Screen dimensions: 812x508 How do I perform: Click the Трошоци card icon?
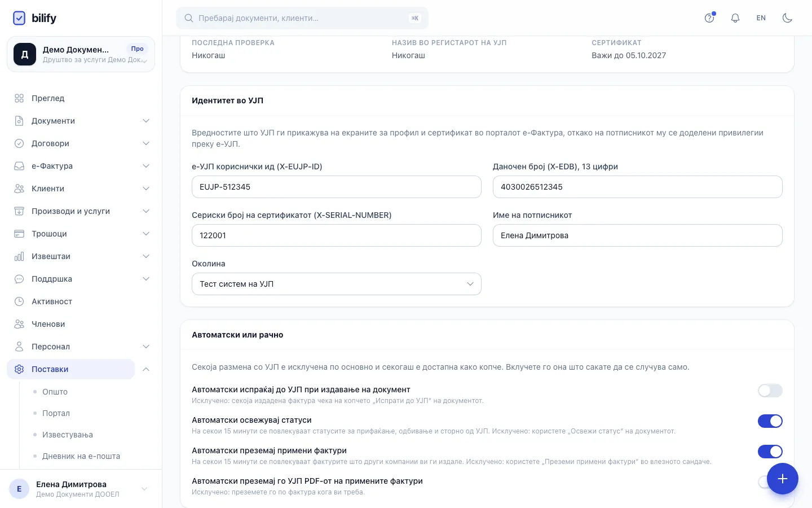coord(19,234)
